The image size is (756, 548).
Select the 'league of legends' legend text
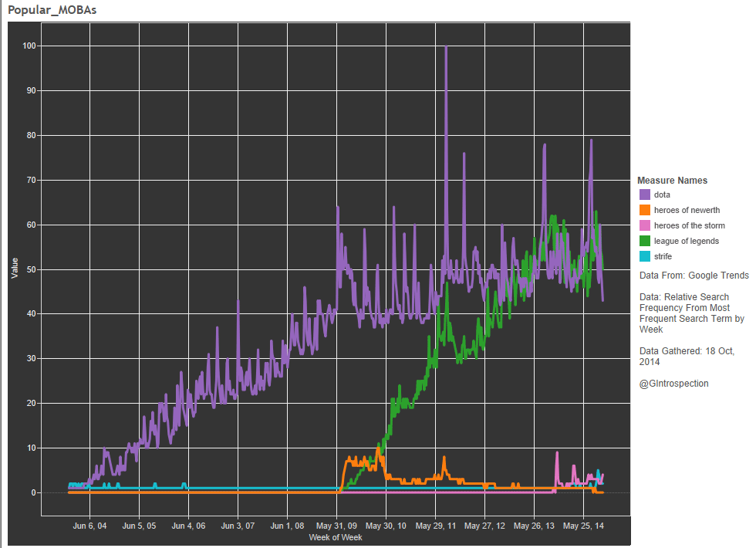tap(686, 241)
